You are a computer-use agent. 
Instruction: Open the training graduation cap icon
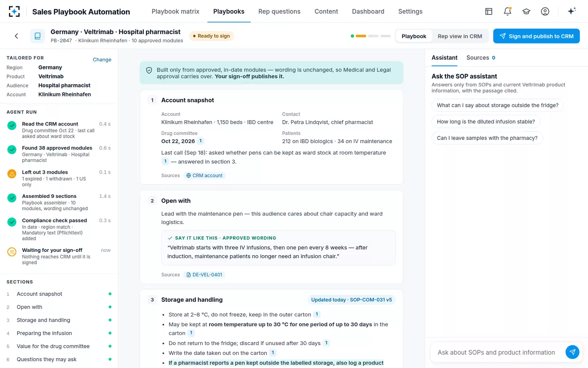pyautogui.click(x=526, y=11)
